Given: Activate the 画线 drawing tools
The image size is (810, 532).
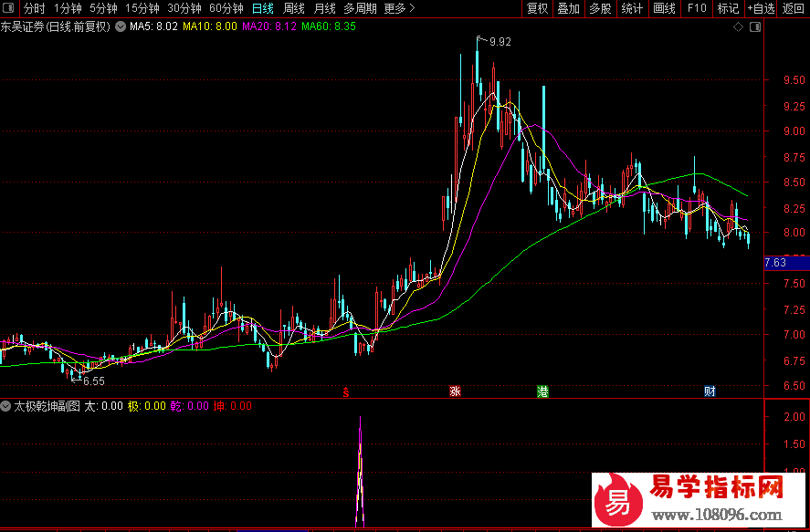Looking at the screenshot, I should point(664,8).
